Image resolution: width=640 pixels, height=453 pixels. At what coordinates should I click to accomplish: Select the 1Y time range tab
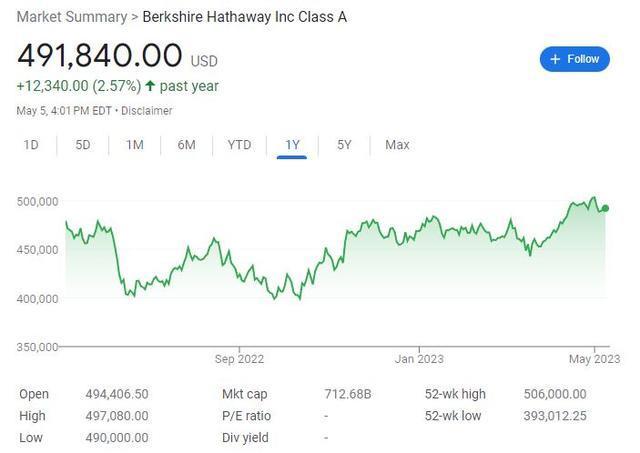292,145
